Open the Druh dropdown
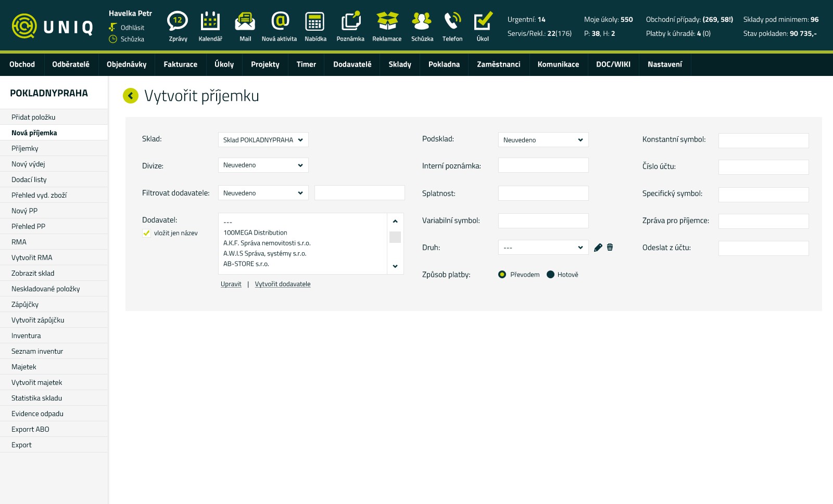833x504 pixels. click(x=543, y=247)
